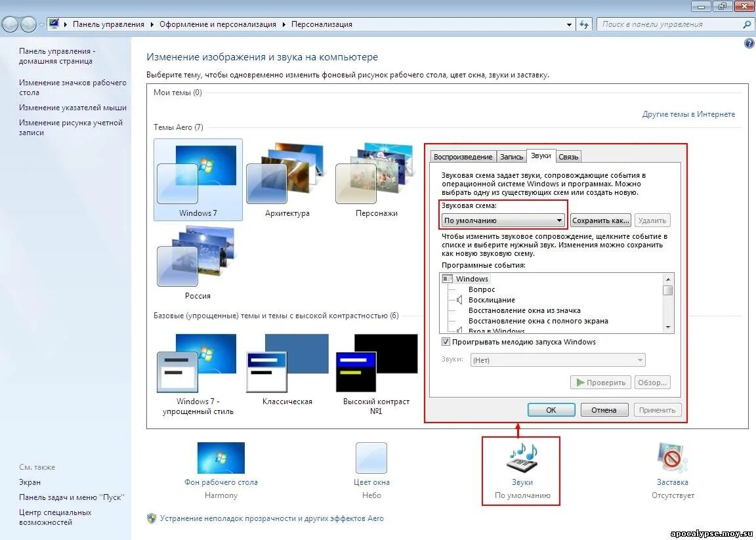Click the Фон рабочего стола icon
The image size is (756, 540).
click(x=220, y=458)
